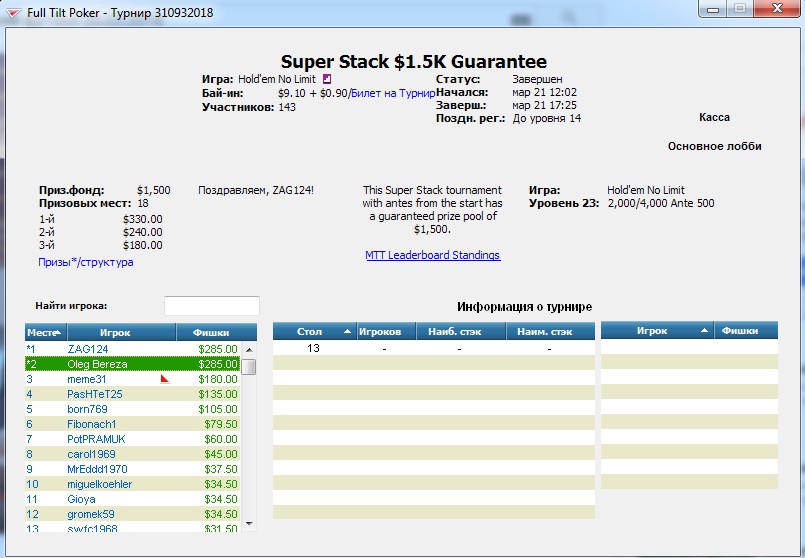This screenshot has width=805, height=558.
Task: Click the $135.00 winnings of PasHTeT25
Action: [218, 394]
